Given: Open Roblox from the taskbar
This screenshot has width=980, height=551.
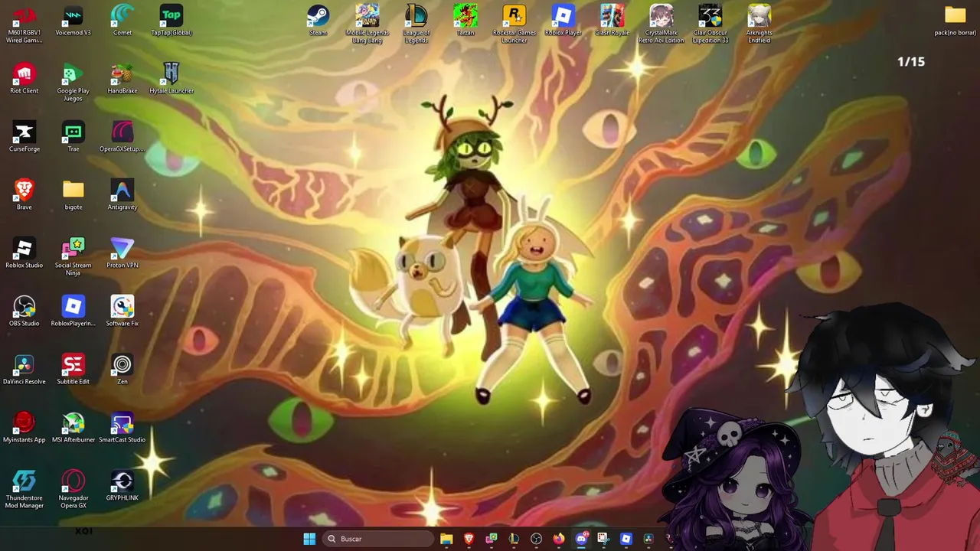Looking at the screenshot, I should tap(626, 539).
